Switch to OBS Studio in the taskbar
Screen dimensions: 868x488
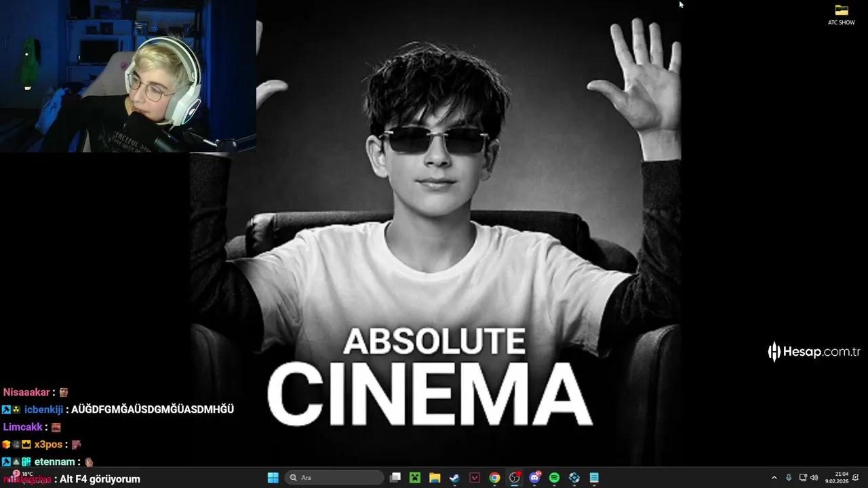pos(515,478)
